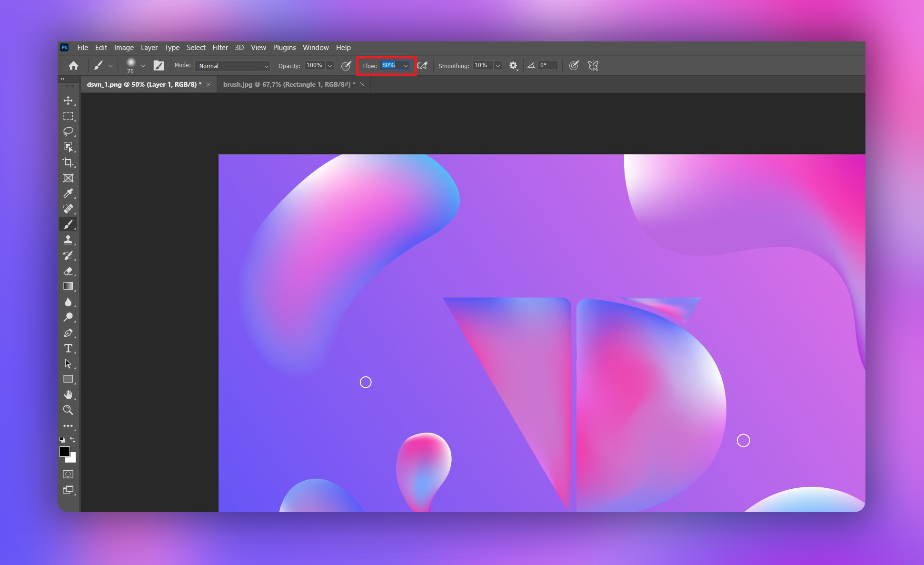Select the Zoom tool
Image resolution: width=924 pixels, height=565 pixels.
click(68, 410)
